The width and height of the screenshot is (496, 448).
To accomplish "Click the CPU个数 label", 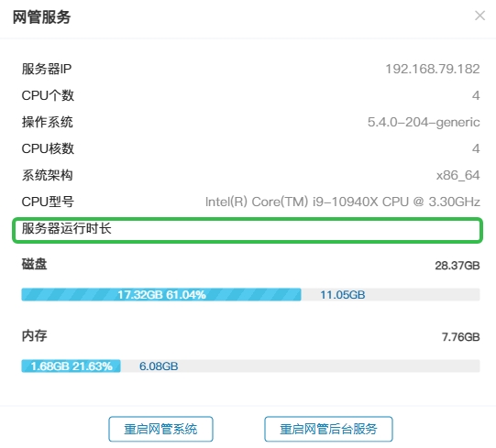I will tap(48, 95).
